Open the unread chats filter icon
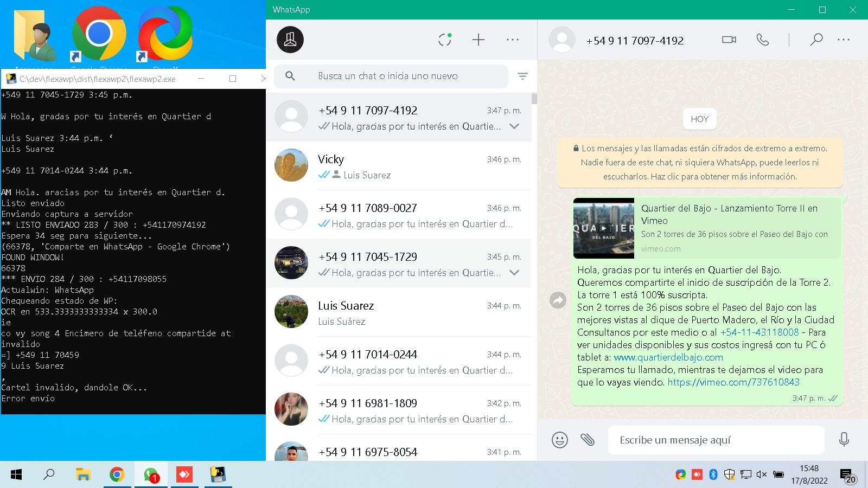This screenshot has width=868, height=488. (522, 76)
